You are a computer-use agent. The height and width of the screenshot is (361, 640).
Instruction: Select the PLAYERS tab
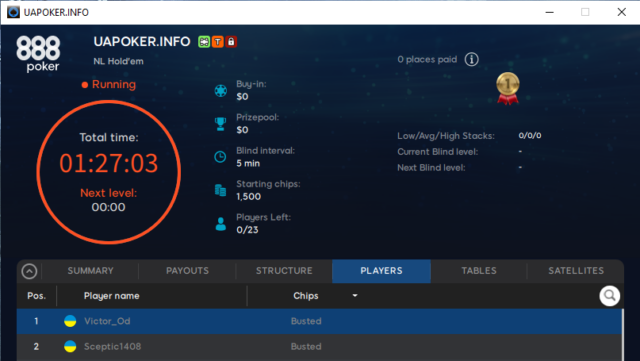coord(381,271)
